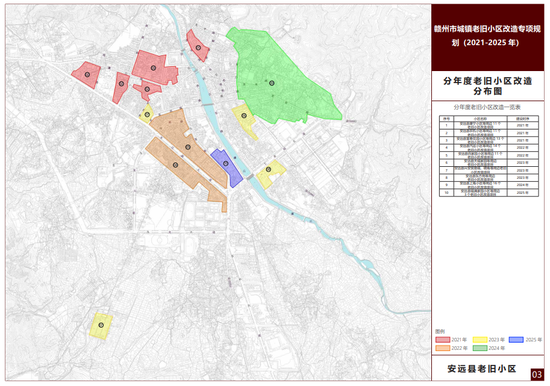
Task: Select the 2023年 yellow legend swatch
Action: click(x=480, y=340)
